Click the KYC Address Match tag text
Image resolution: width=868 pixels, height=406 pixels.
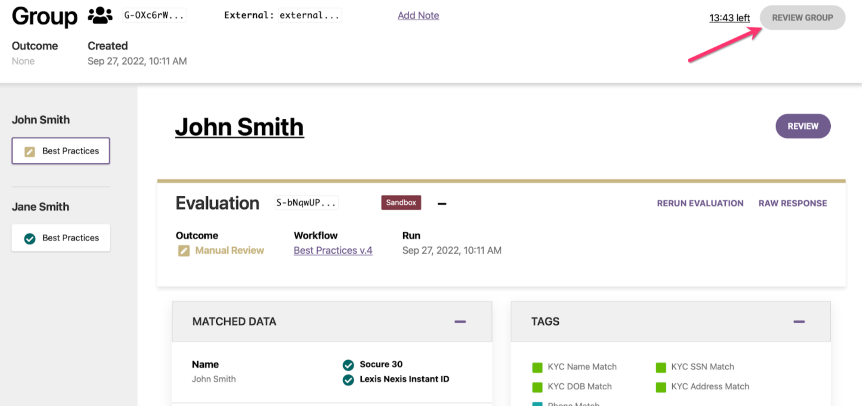[710, 386]
